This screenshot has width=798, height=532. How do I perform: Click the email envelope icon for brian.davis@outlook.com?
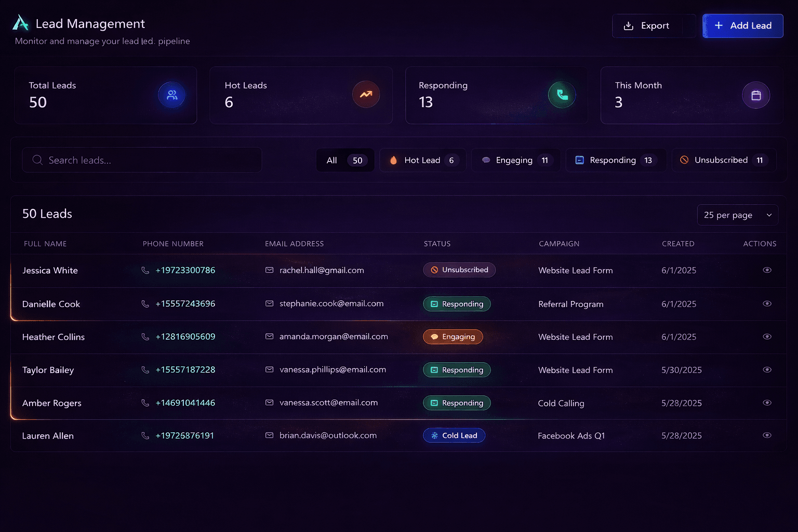coord(269,435)
